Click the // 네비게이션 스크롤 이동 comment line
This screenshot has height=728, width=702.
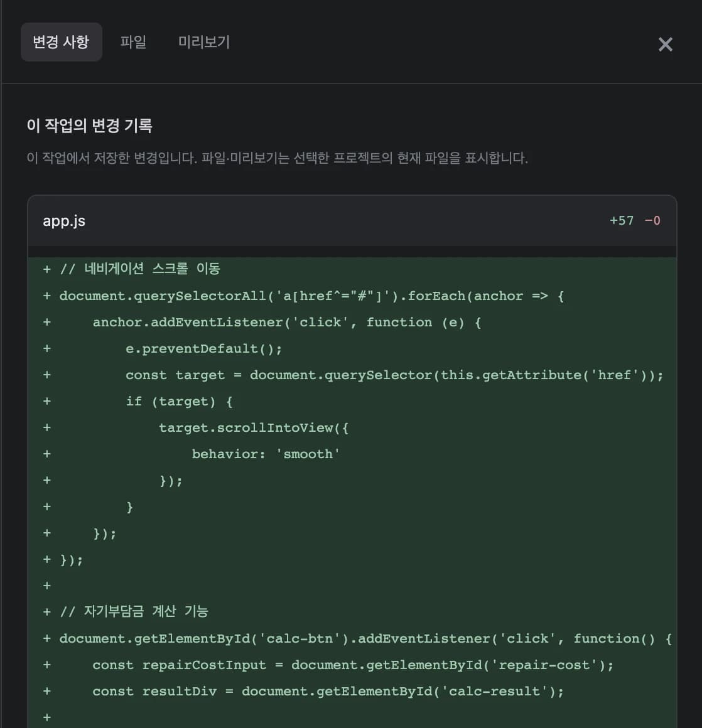352,269
